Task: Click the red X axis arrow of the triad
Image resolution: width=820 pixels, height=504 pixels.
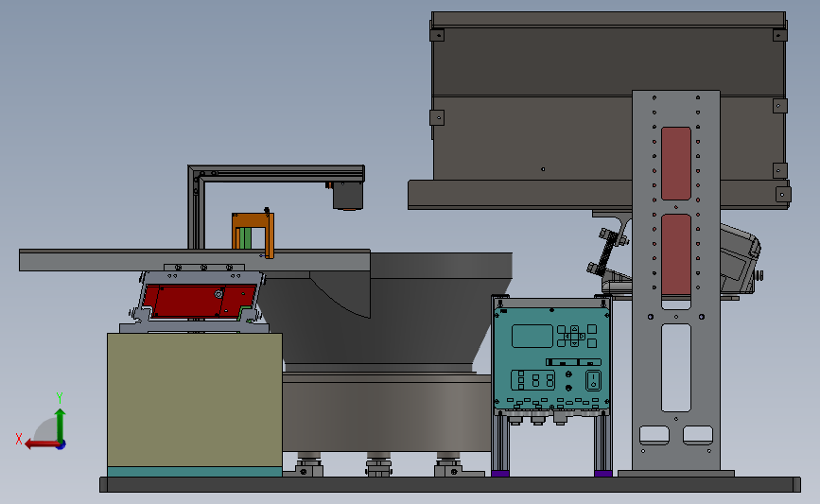Action: point(42,444)
